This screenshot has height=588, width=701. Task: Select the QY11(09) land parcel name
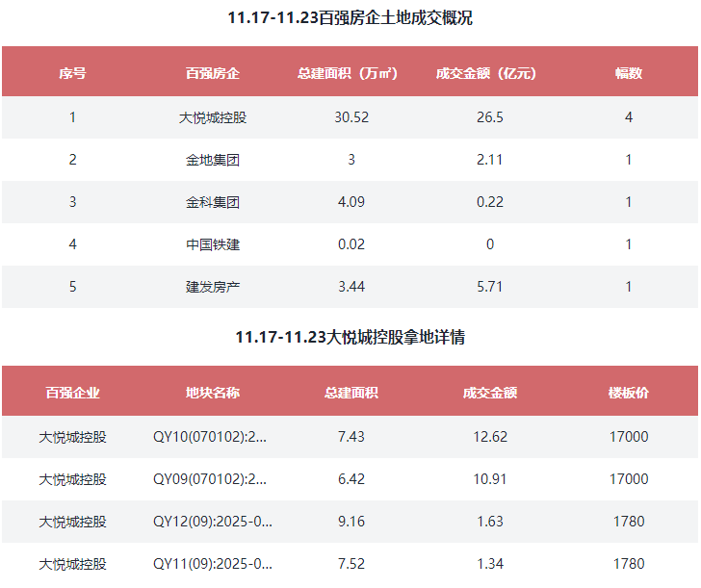coord(213,564)
